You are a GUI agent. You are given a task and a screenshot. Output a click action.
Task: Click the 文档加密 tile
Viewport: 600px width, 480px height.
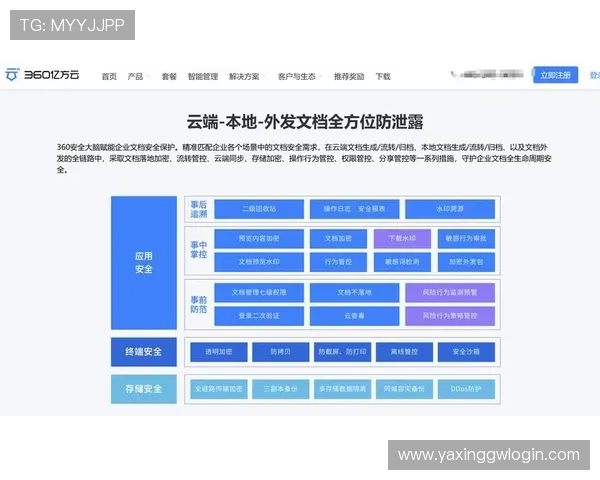coord(338,238)
